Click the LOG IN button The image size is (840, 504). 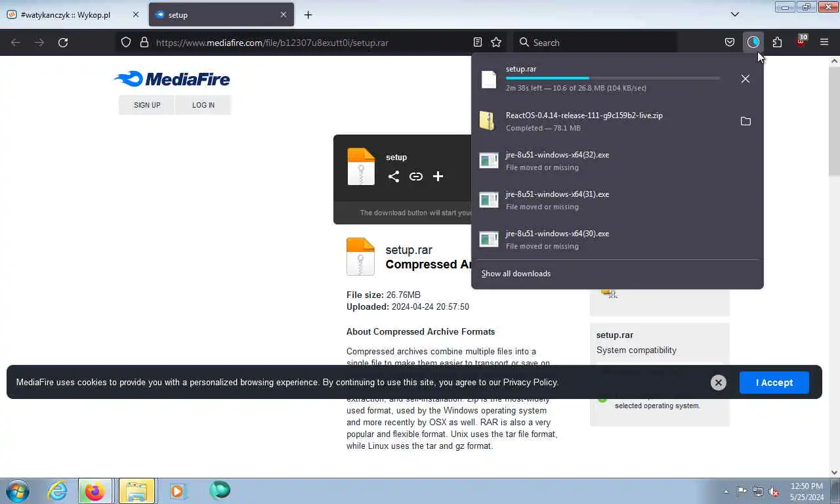[x=203, y=105]
